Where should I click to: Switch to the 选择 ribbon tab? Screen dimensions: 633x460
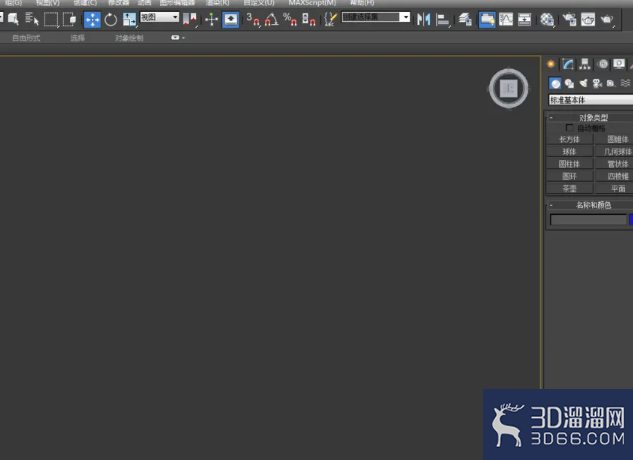pyautogui.click(x=78, y=38)
